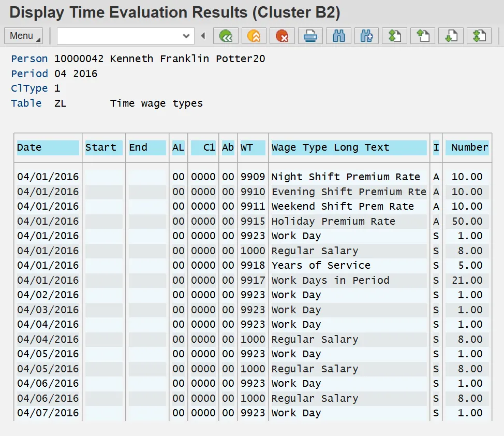Click the orange Exit icon
Viewport: 504px width, 436px height.
click(254, 36)
